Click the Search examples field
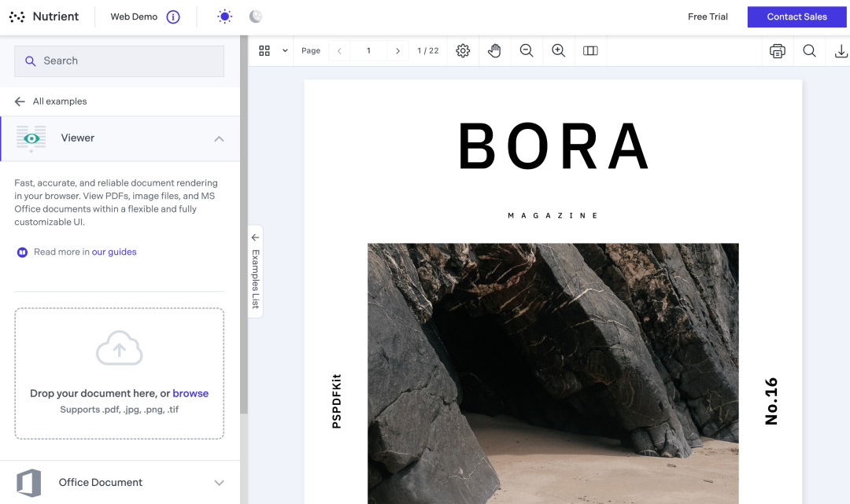This screenshot has height=504, width=850. point(120,61)
